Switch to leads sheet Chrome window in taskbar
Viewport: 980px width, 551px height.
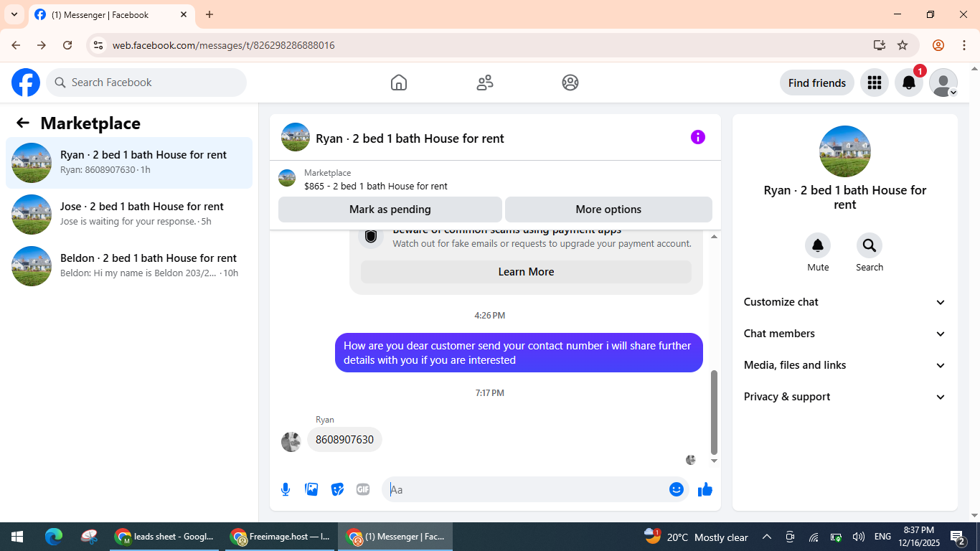[x=164, y=537]
